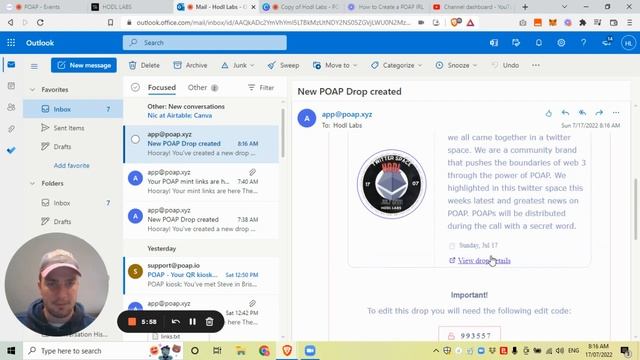Click Add favorite link
The height and width of the screenshot is (360, 640).
[71, 165]
